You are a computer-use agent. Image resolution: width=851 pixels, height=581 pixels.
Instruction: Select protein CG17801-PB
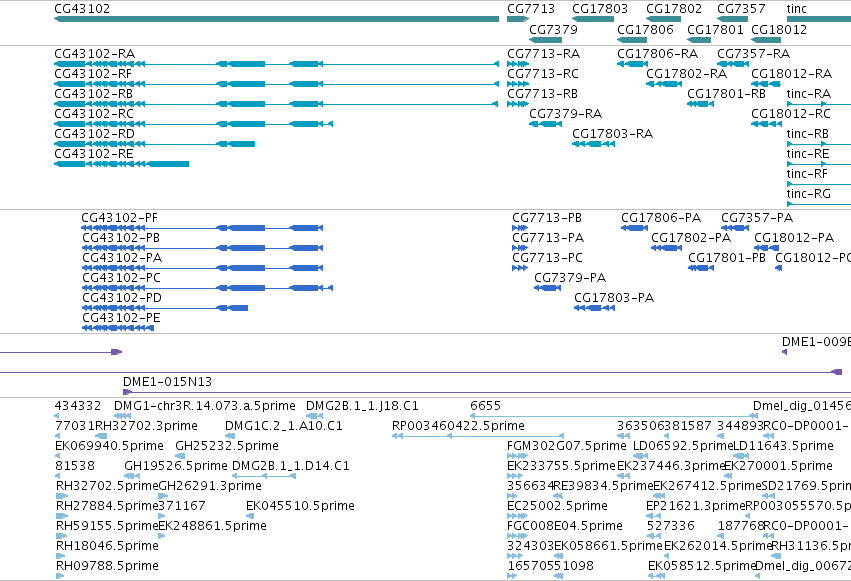pos(701,269)
